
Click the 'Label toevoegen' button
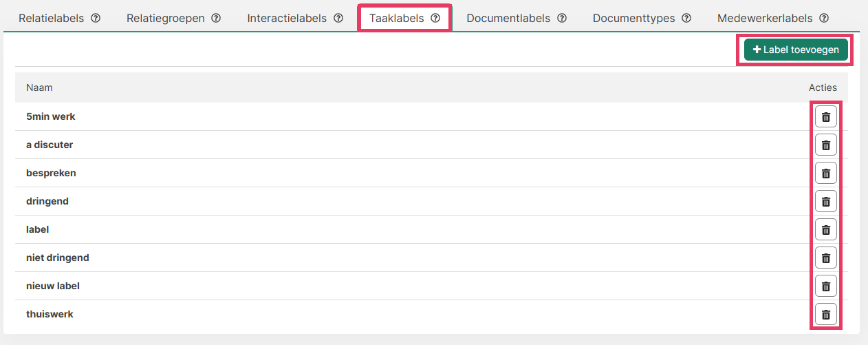(x=796, y=50)
